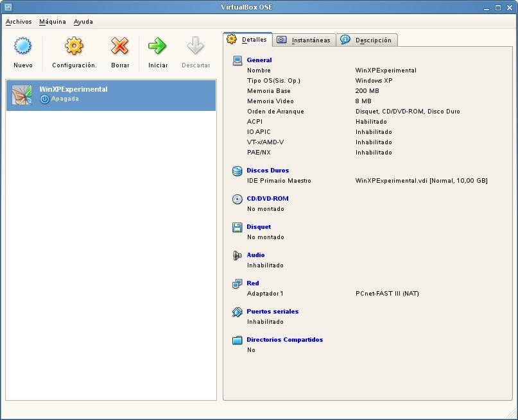Click the Apagada power state icon
The height and width of the screenshot is (420, 518).
(44, 99)
